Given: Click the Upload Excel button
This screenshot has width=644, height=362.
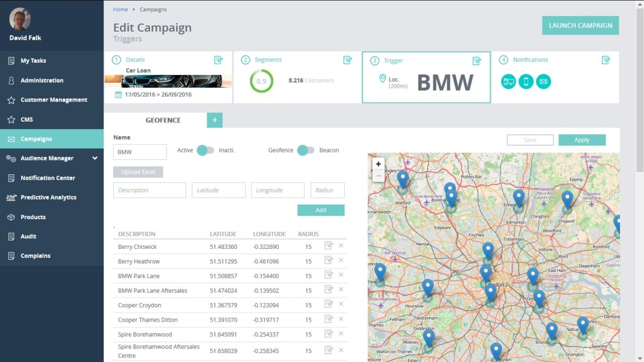Looking at the screenshot, I should 138,172.
